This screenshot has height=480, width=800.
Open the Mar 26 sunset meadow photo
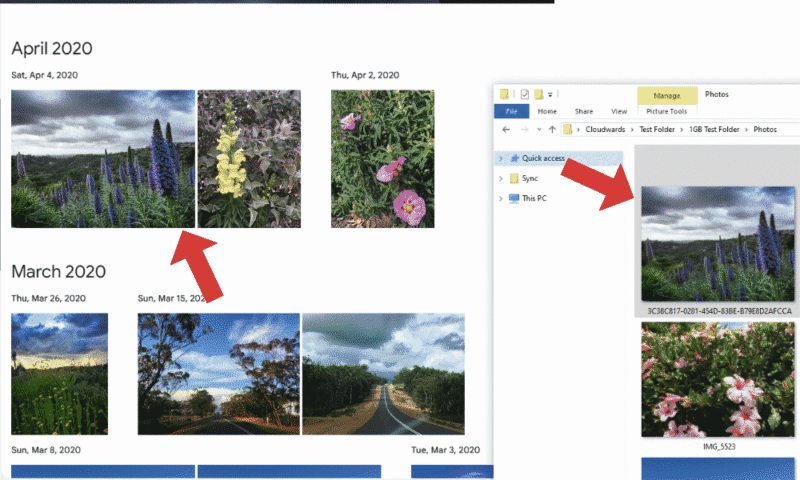(x=60, y=374)
